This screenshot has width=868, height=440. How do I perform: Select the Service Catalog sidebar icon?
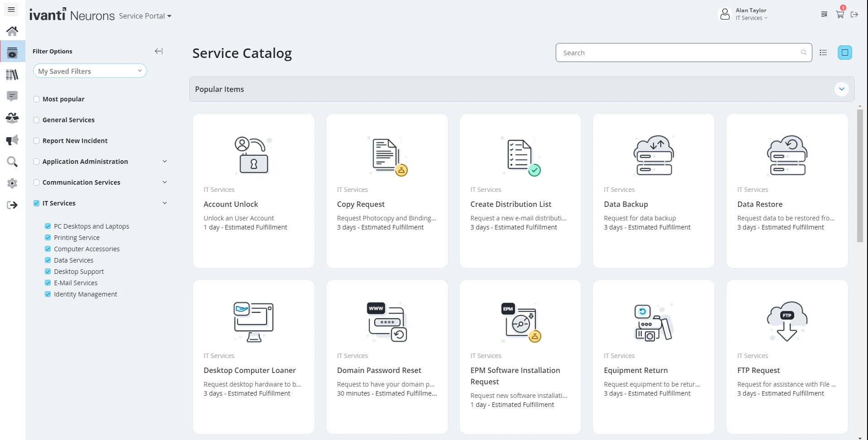coord(12,52)
